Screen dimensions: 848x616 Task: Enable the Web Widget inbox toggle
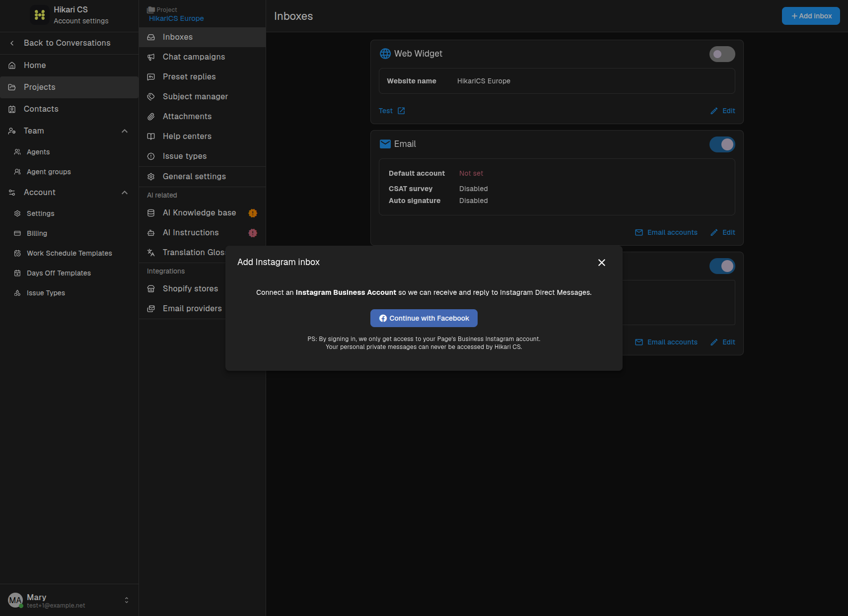722,54
